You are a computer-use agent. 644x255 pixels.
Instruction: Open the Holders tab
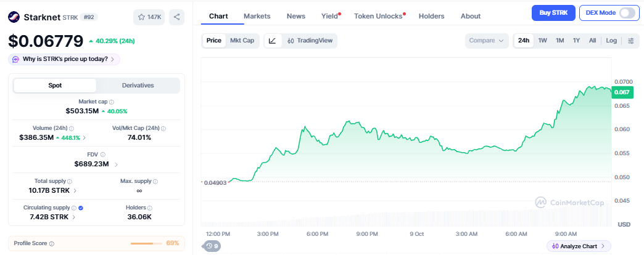432,16
